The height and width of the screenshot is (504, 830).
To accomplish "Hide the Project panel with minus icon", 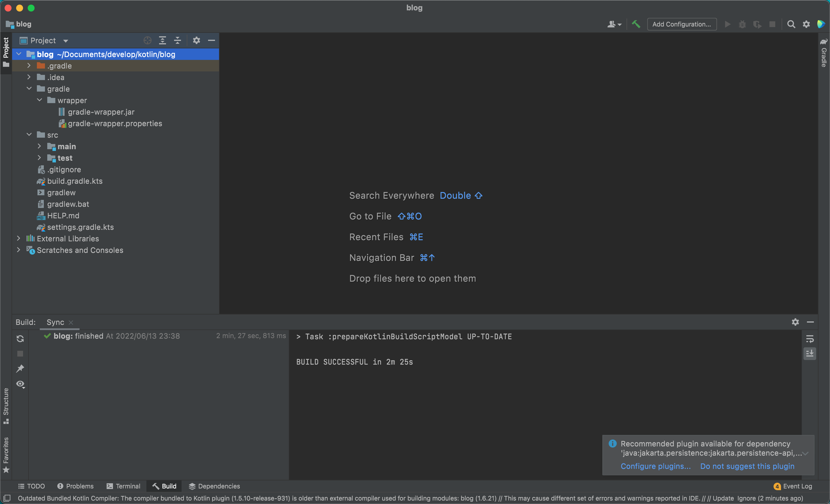I will coord(212,40).
